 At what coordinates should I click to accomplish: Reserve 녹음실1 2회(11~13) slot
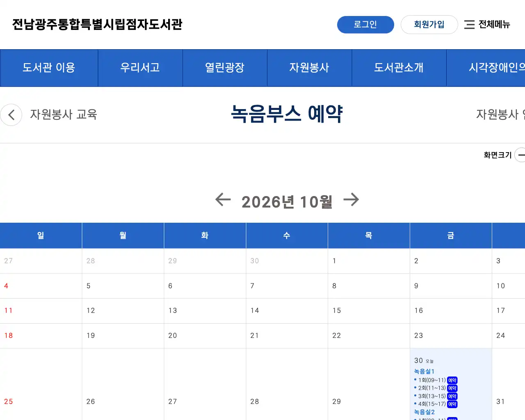coord(452,388)
